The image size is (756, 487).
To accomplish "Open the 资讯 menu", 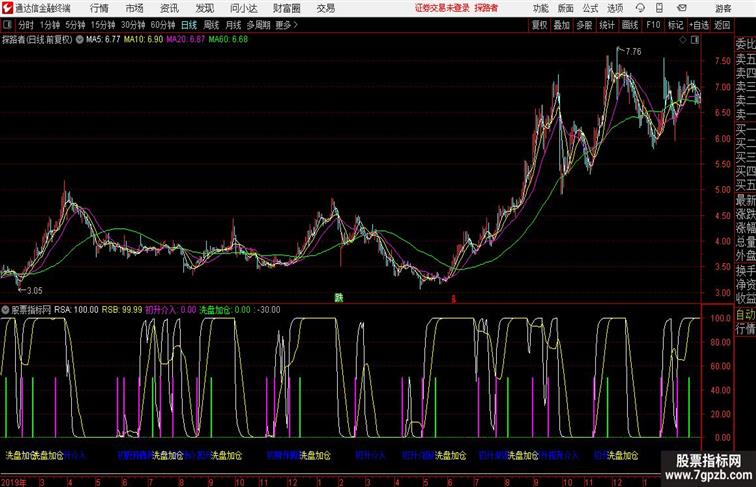I will [x=169, y=8].
